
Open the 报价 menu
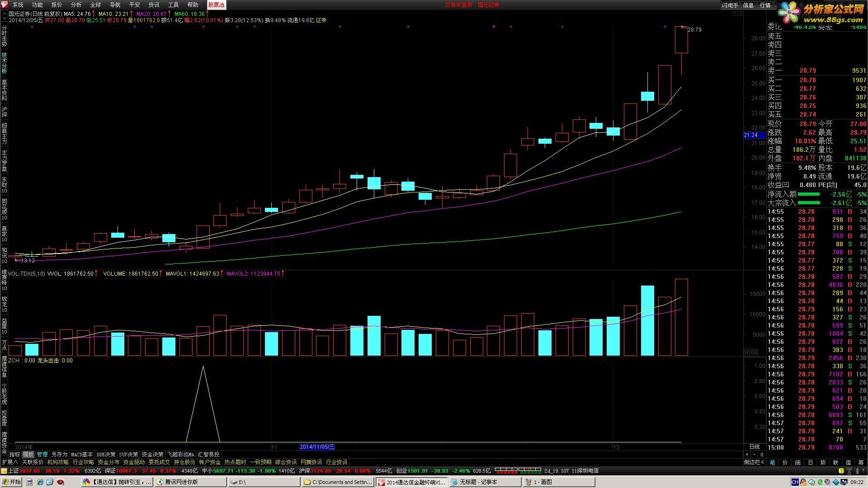coord(57,5)
